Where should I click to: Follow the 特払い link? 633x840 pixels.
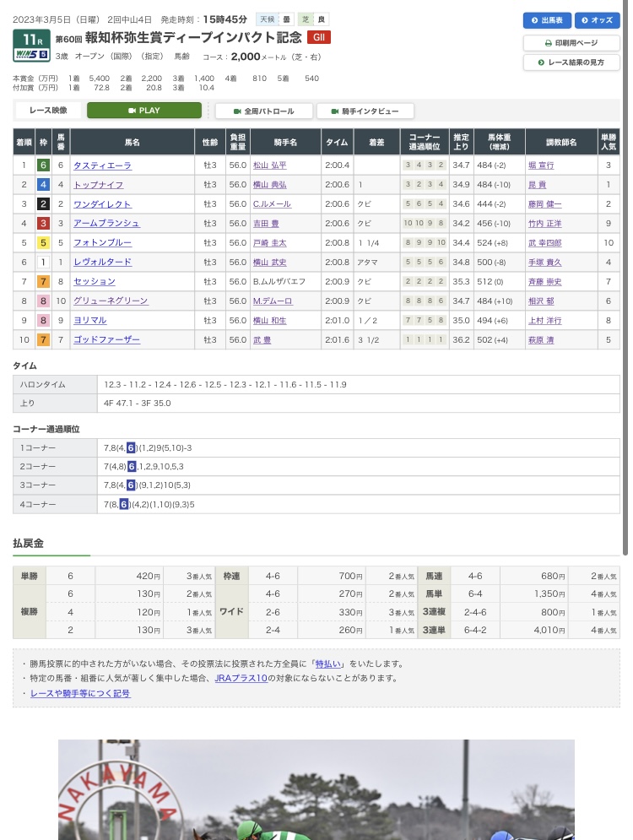(x=327, y=664)
